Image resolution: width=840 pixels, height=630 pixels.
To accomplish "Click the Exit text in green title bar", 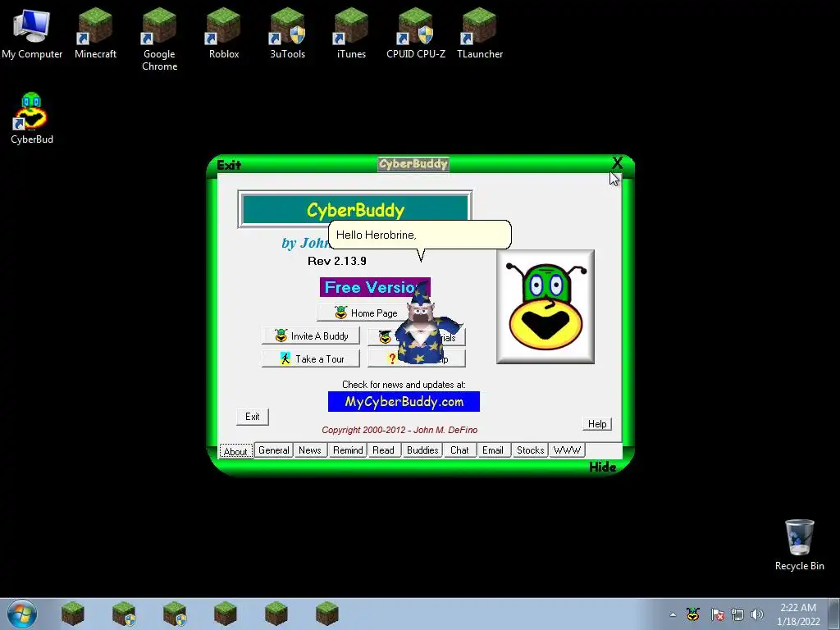I will (x=229, y=165).
